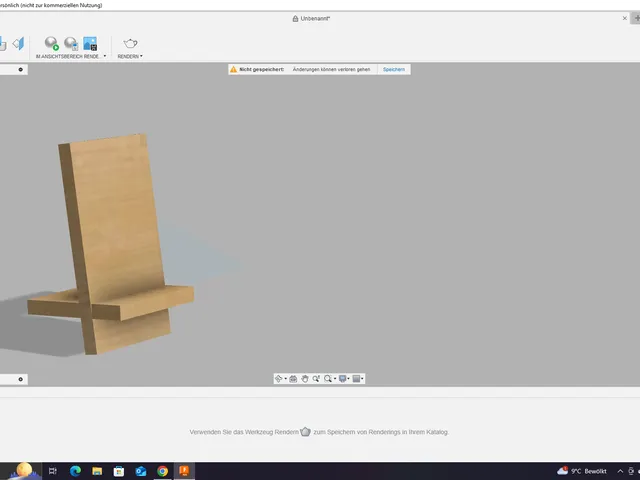
Task: Open the Grid and viewports icon
Action: [356, 379]
